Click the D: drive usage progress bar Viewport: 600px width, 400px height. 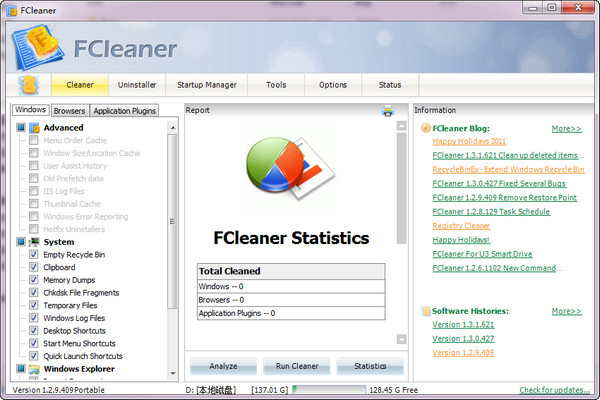(329, 390)
